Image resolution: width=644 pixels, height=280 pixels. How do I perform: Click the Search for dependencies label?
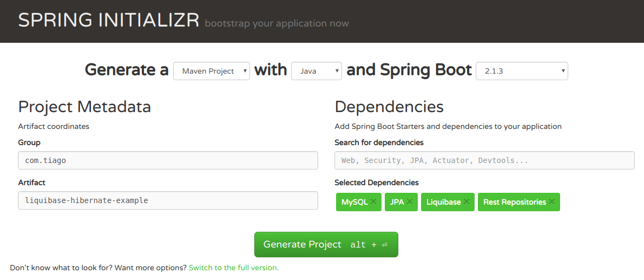pyautogui.click(x=379, y=142)
